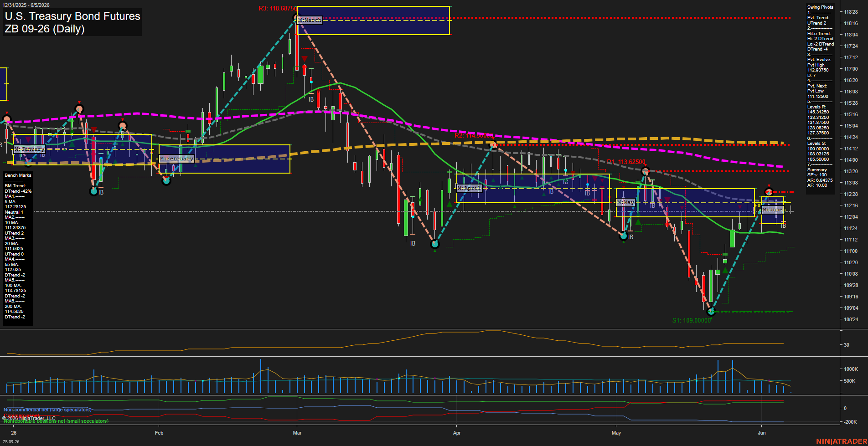Image resolution: width=868 pixels, height=446 pixels.
Task: Click the DTrend -42% value in Bench Marks
Action: (18, 191)
